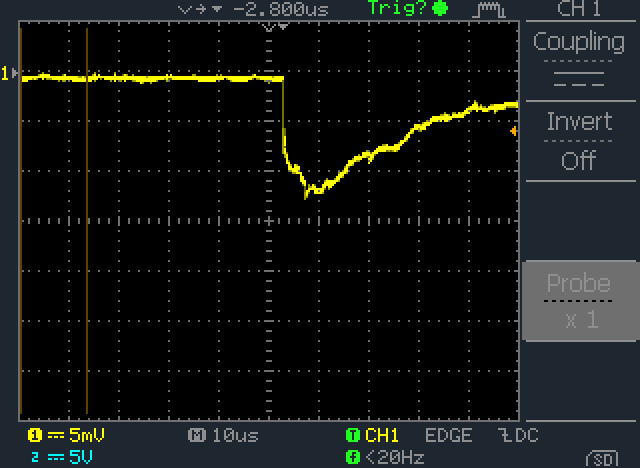The image size is (640, 468).
Task: Click the EDGE trigger type text
Action: pos(449,435)
